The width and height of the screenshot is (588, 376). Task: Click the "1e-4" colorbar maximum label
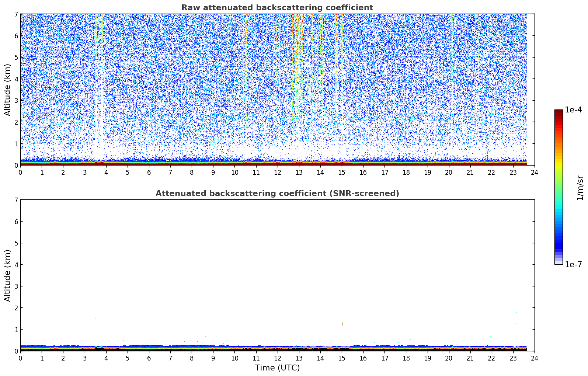(573, 110)
